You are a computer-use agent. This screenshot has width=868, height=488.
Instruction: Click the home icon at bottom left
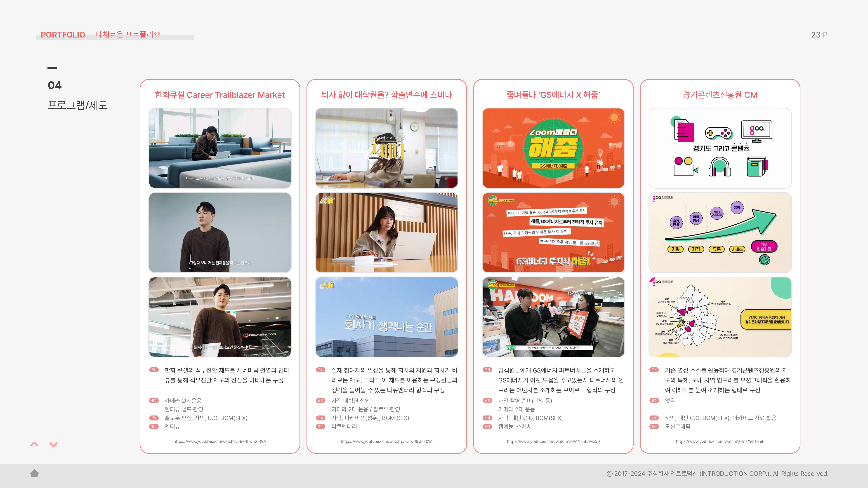point(34,473)
